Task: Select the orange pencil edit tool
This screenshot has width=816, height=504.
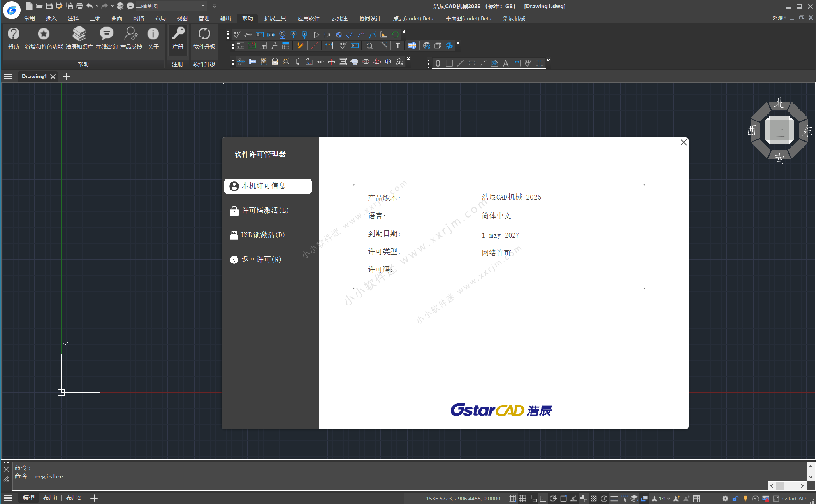Action: (300, 46)
